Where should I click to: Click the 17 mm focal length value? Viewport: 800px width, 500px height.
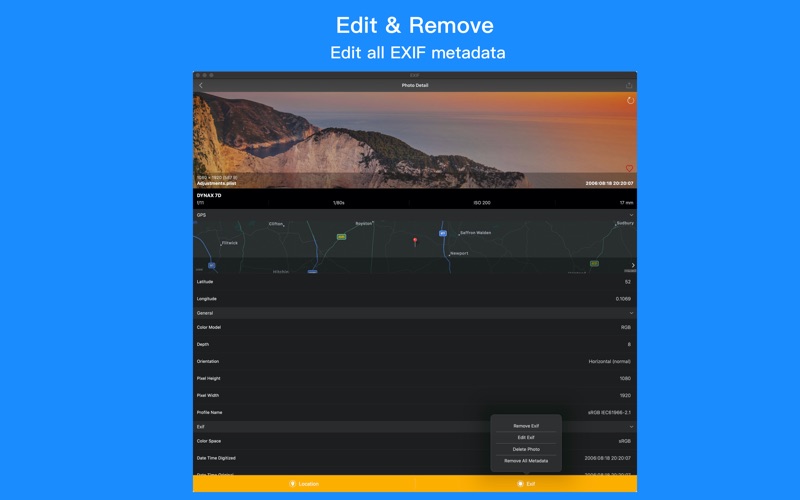pos(627,203)
